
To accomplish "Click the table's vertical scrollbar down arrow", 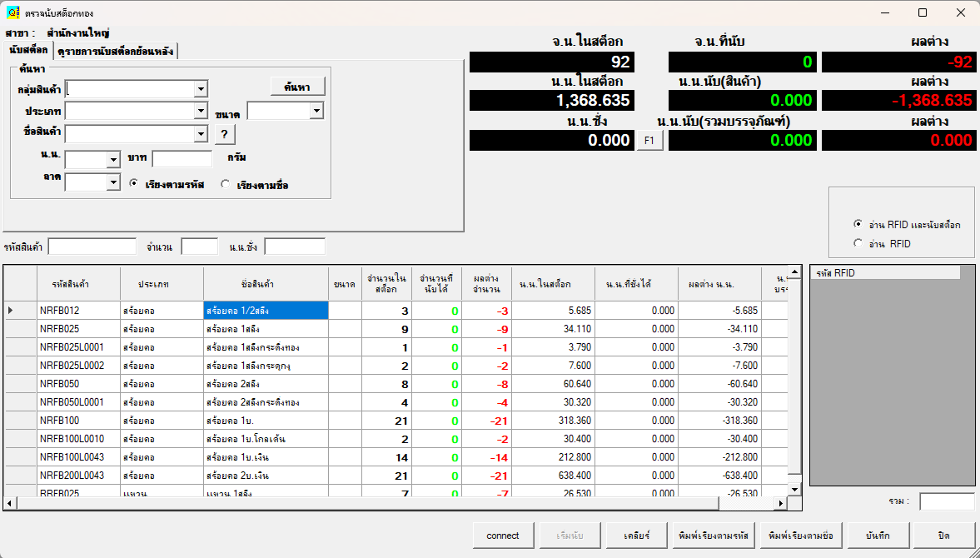I will 794,490.
